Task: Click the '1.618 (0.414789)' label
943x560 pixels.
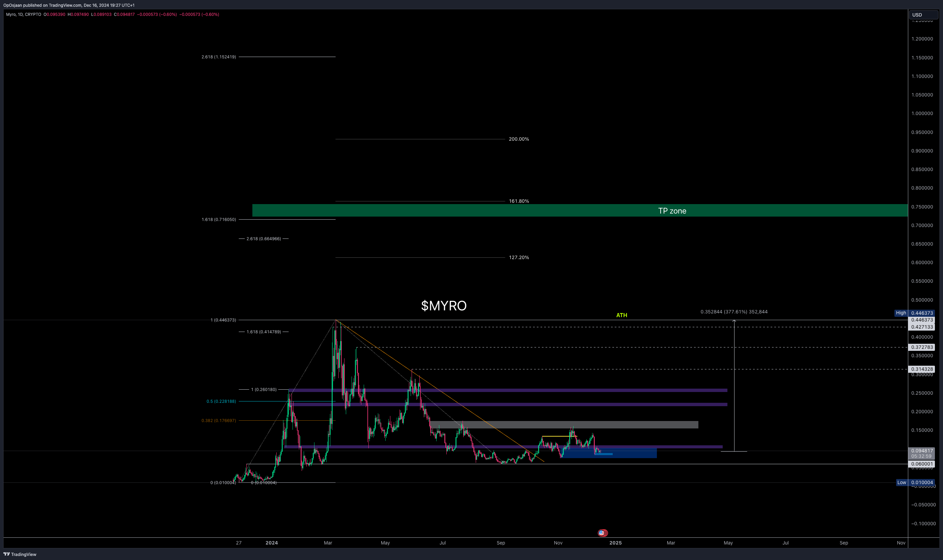Action: pos(264,332)
